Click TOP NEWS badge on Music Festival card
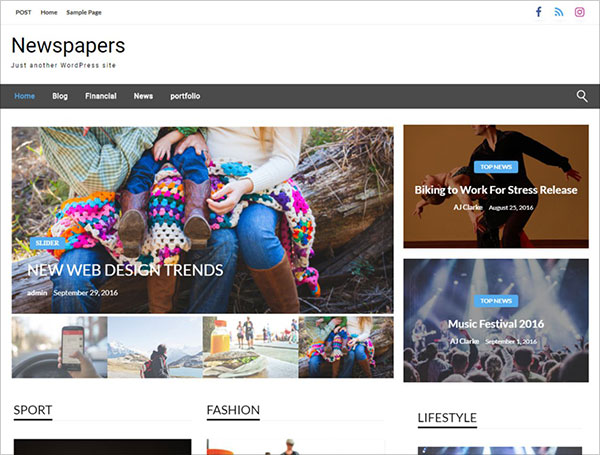The width and height of the screenshot is (600, 455). click(496, 301)
